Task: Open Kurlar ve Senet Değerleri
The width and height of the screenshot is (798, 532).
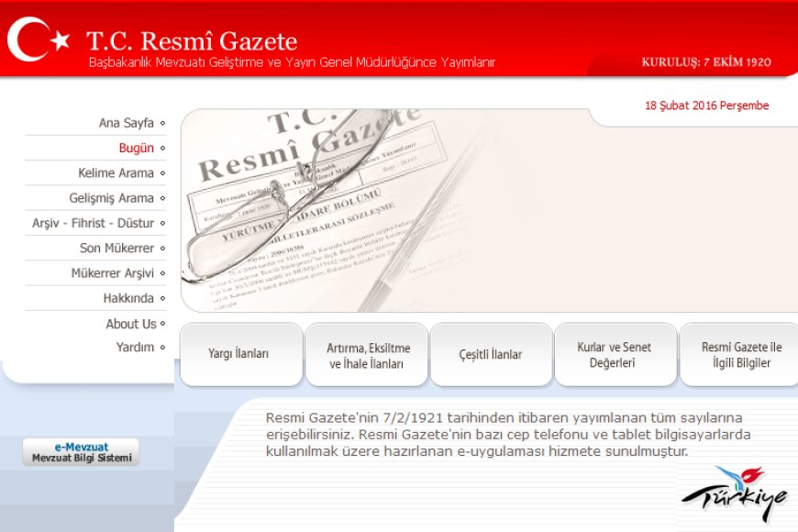Action: click(615, 355)
